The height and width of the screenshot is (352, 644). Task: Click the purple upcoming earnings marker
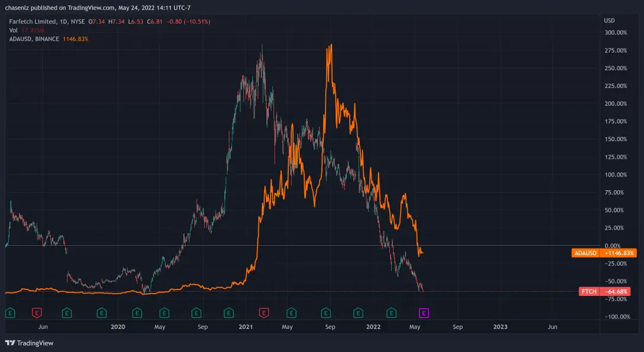pyautogui.click(x=424, y=314)
